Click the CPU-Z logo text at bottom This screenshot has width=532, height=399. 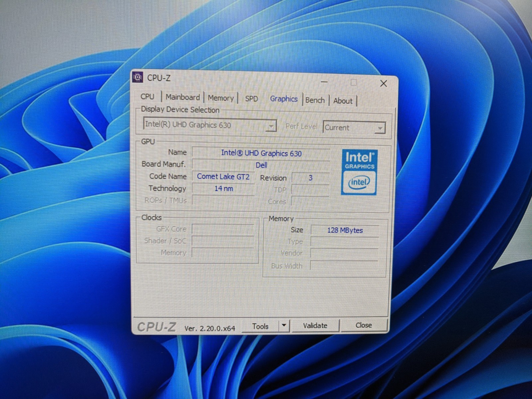coord(156,327)
